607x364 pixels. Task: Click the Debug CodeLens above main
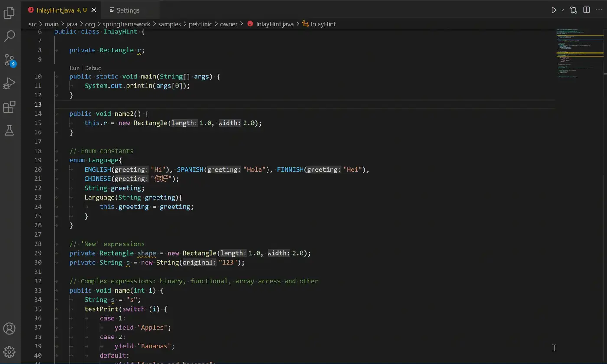(x=93, y=68)
